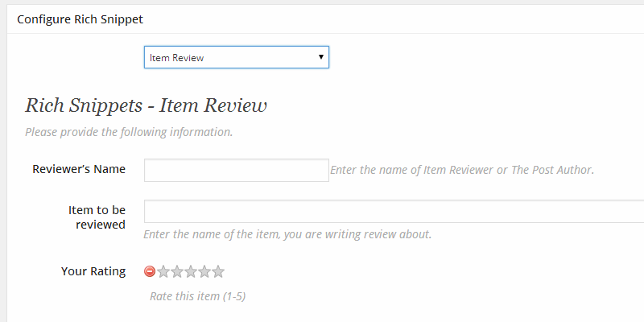Click the hint about writing review about
Screen dimensions: 644x322
(x=287, y=234)
